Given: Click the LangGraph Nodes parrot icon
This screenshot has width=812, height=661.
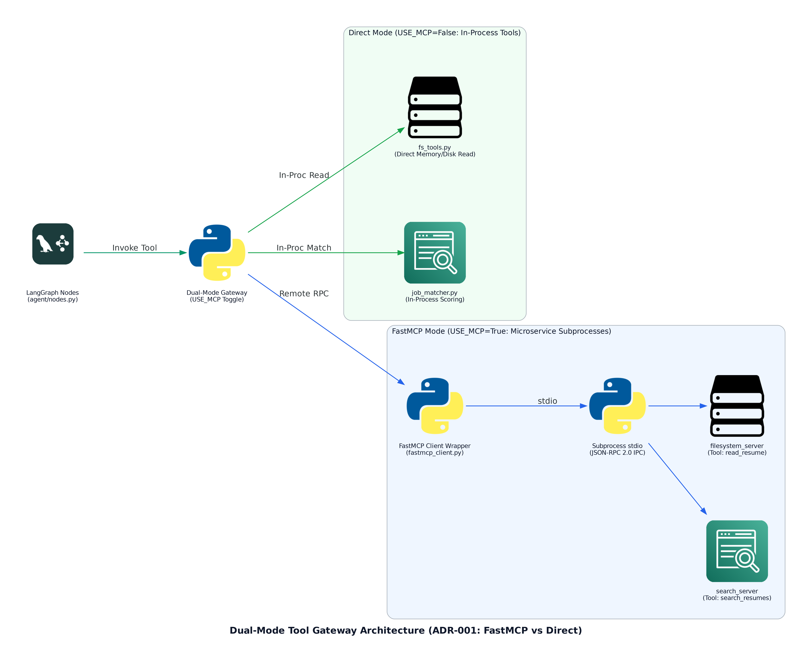Looking at the screenshot, I should [53, 244].
